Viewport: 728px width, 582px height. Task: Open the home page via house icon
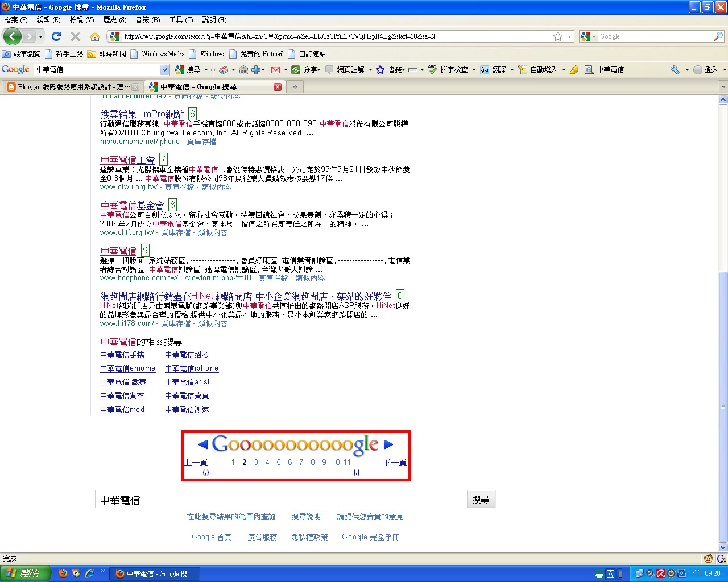[x=95, y=36]
